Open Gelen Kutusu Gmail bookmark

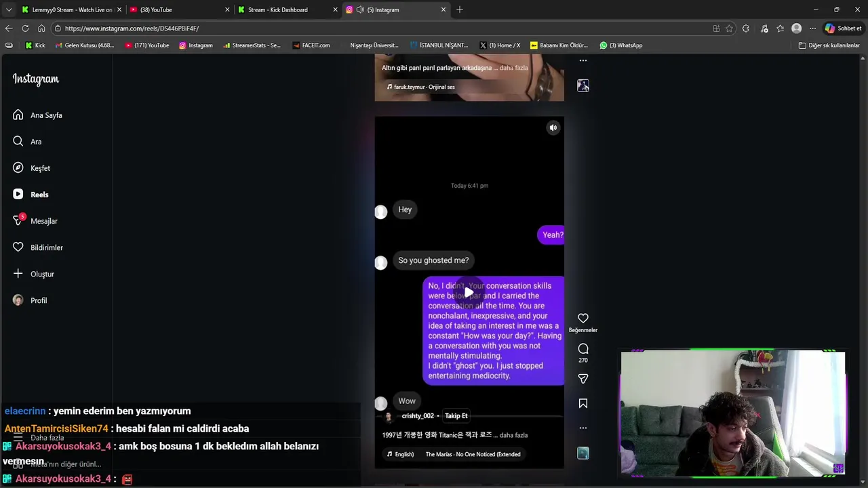click(x=85, y=45)
